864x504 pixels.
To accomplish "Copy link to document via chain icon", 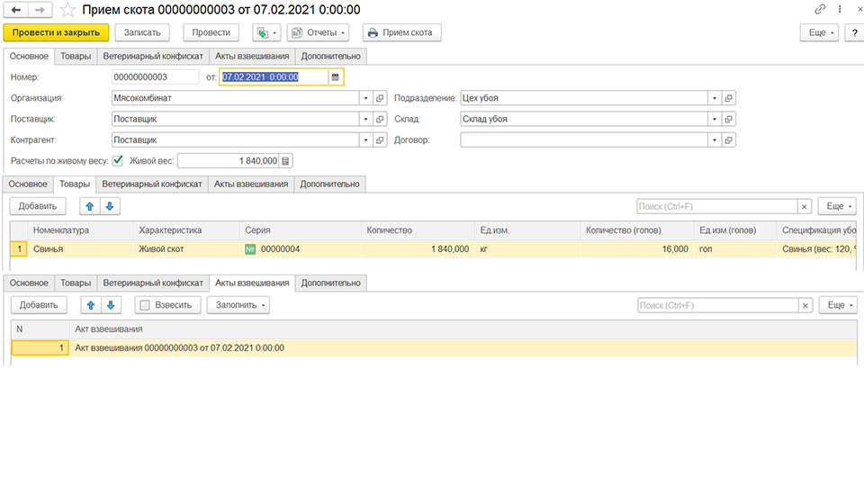I will coord(820,9).
